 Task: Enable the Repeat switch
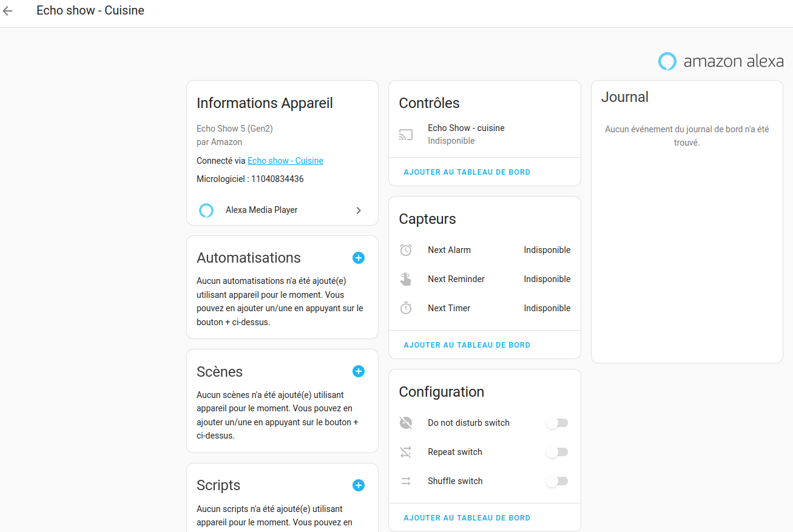click(557, 452)
